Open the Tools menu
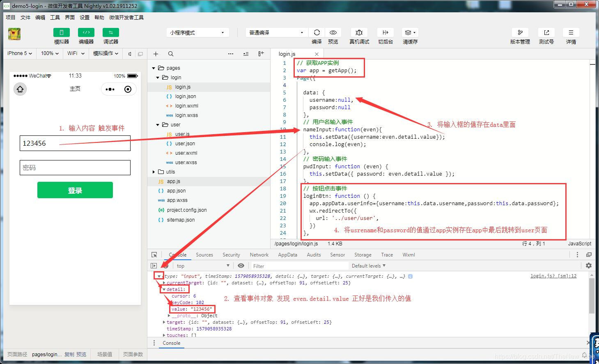The width and height of the screenshot is (599, 364). [x=55, y=17]
